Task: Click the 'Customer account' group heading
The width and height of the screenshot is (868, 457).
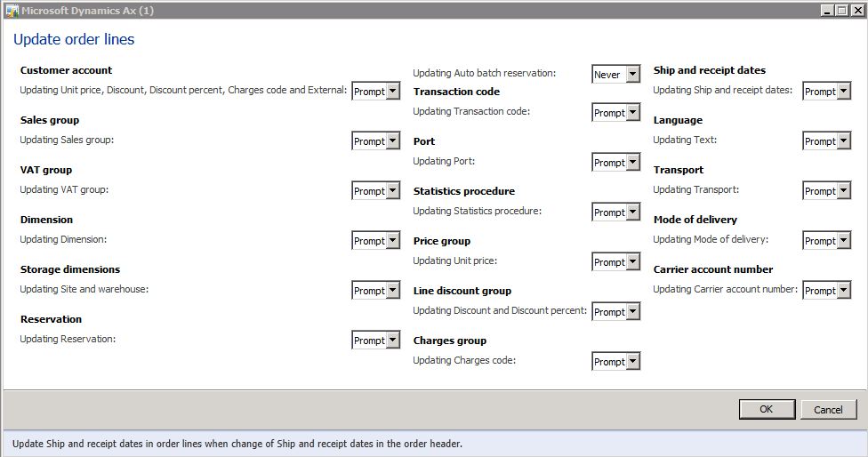Action: pyautogui.click(x=66, y=70)
